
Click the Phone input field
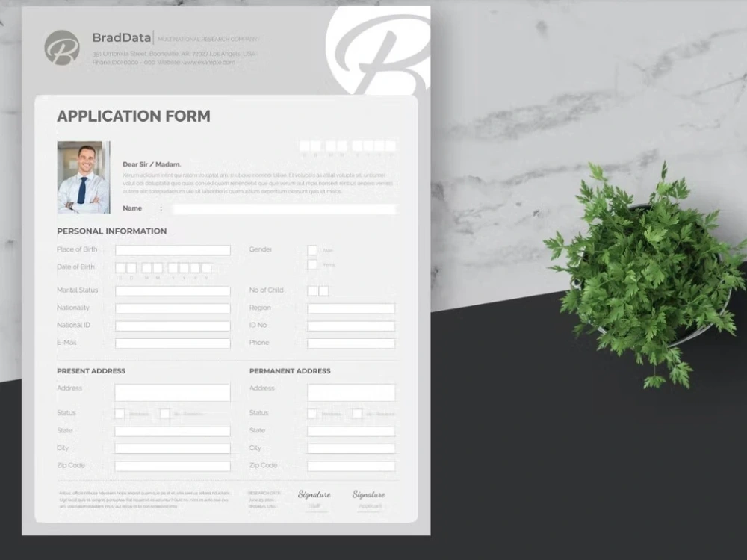pos(351,343)
